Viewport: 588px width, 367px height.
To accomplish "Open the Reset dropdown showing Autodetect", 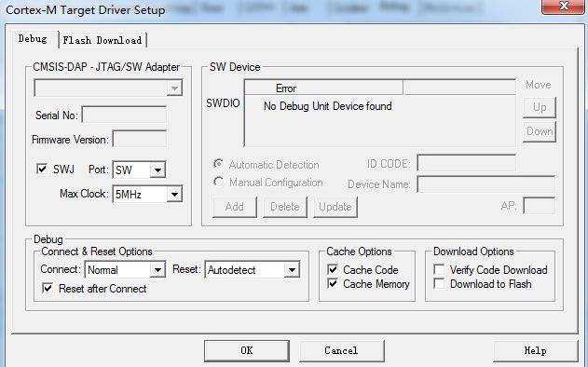I will point(253,269).
